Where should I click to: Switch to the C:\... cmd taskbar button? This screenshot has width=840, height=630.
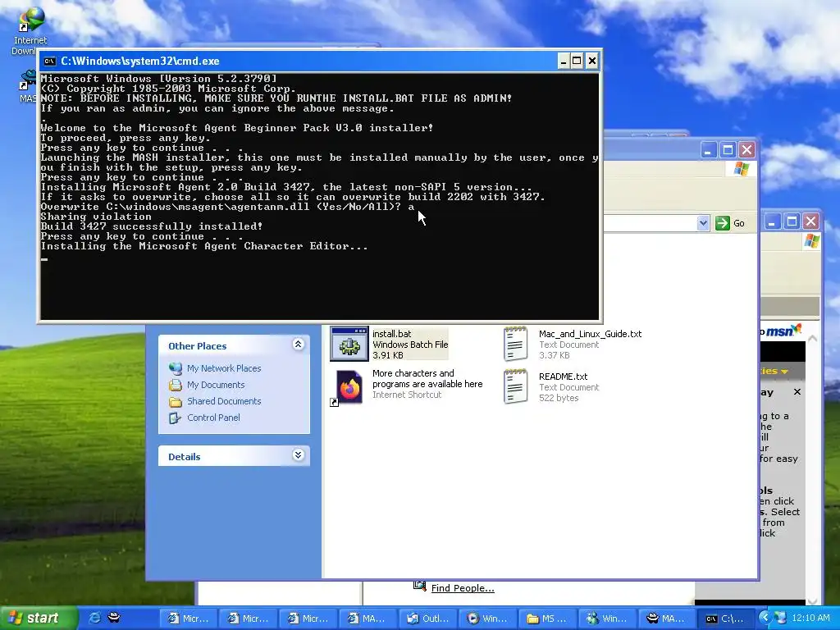point(727,619)
